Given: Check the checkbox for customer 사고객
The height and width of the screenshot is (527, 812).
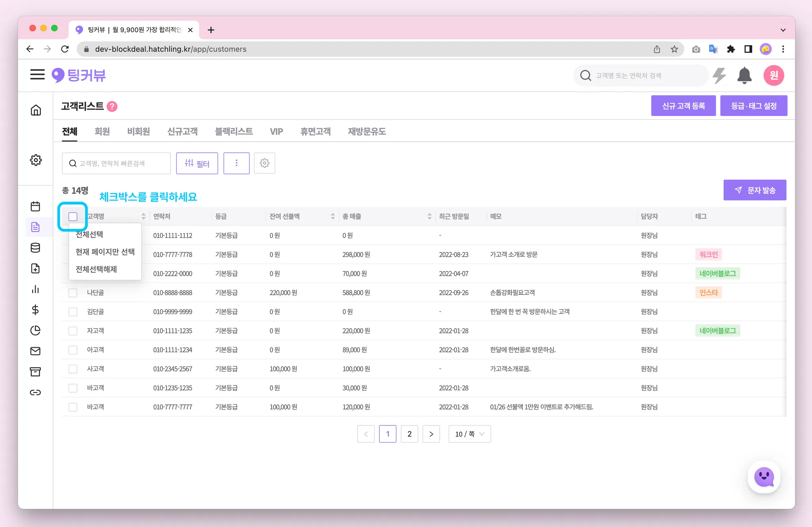Looking at the screenshot, I should click(x=73, y=369).
